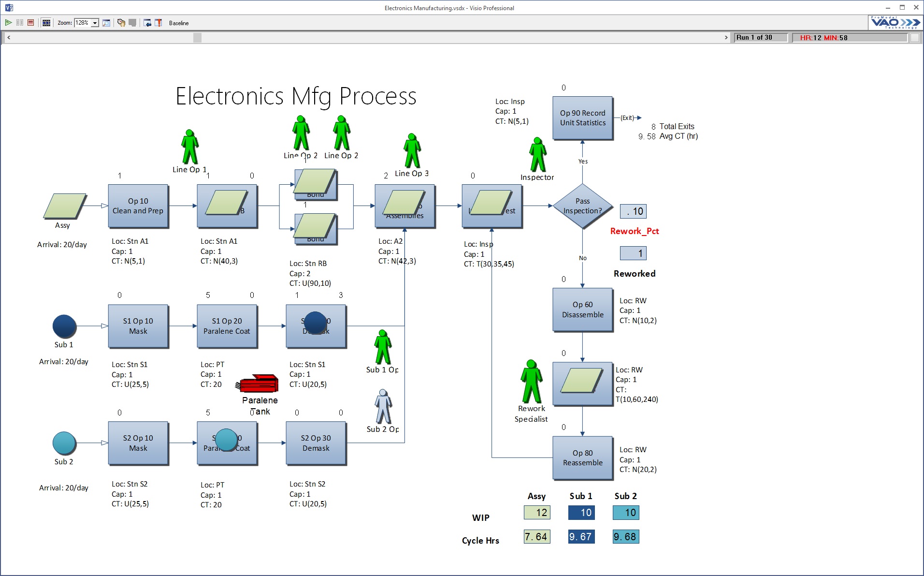The width and height of the screenshot is (924, 576).
Task: Select the Sub 1 dark blue circle entity
Action: click(x=64, y=326)
